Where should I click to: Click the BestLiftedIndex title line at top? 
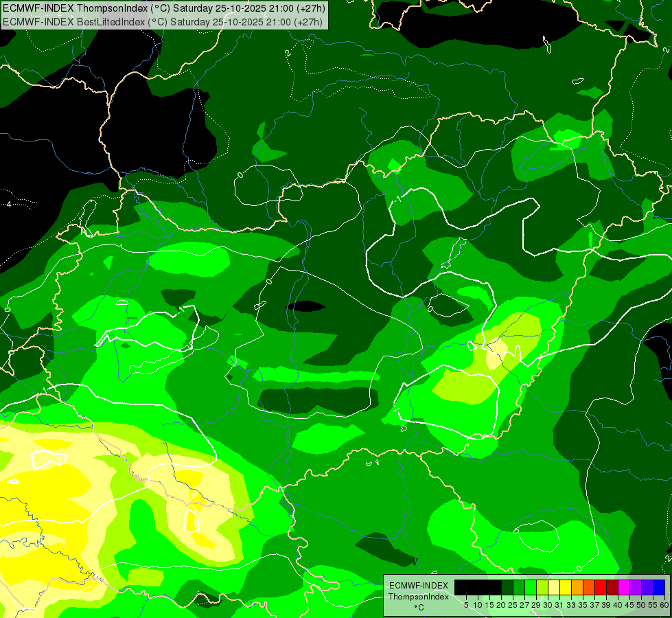click(x=163, y=21)
